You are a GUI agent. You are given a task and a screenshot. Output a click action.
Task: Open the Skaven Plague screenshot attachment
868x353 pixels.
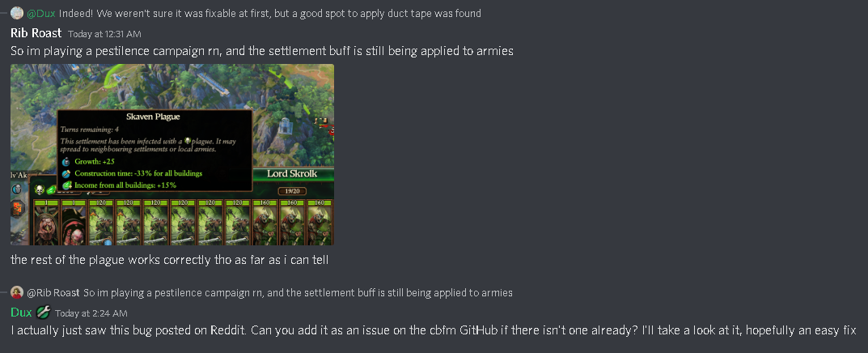click(172, 155)
